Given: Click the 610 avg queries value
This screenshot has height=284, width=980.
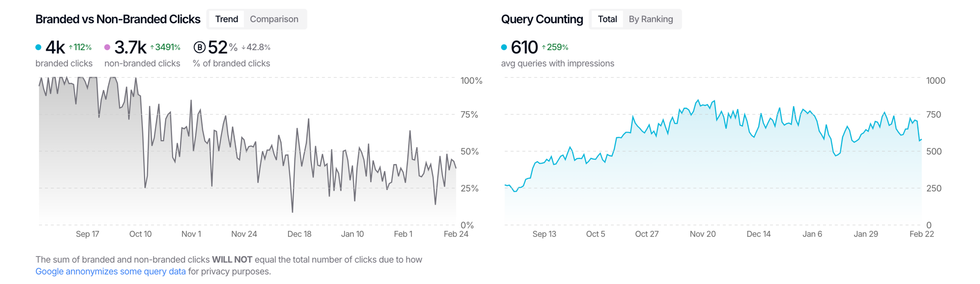Looking at the screenshot, I should coord(524,48).
